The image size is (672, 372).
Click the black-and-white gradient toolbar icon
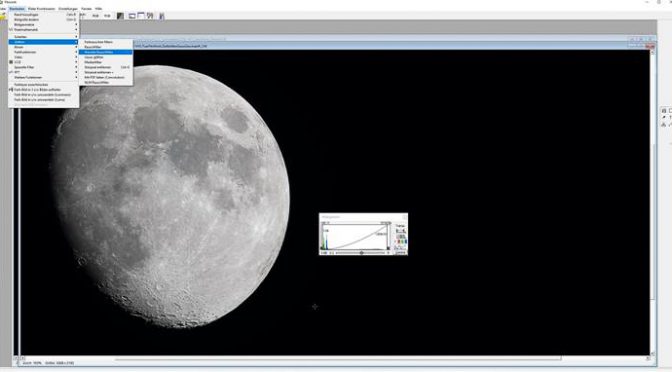point(120,16)
